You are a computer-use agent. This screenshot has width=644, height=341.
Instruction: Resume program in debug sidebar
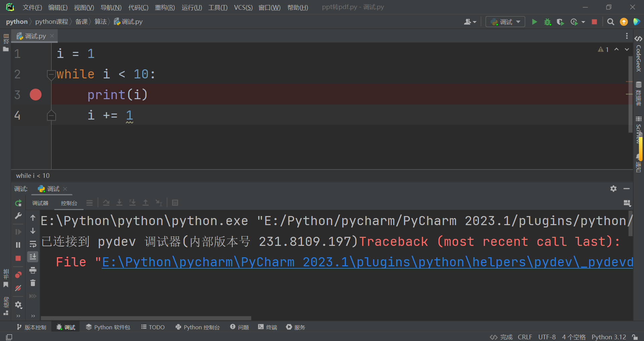click(18, 232)
